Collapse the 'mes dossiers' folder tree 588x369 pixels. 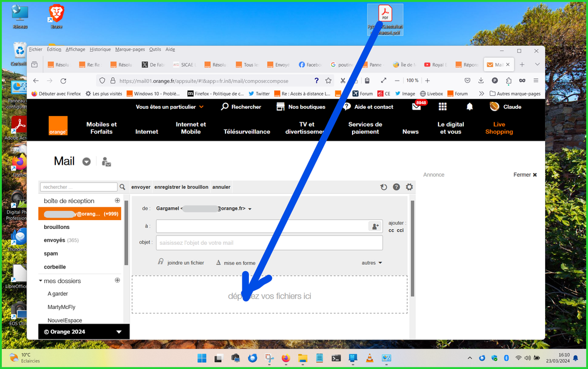40,281
